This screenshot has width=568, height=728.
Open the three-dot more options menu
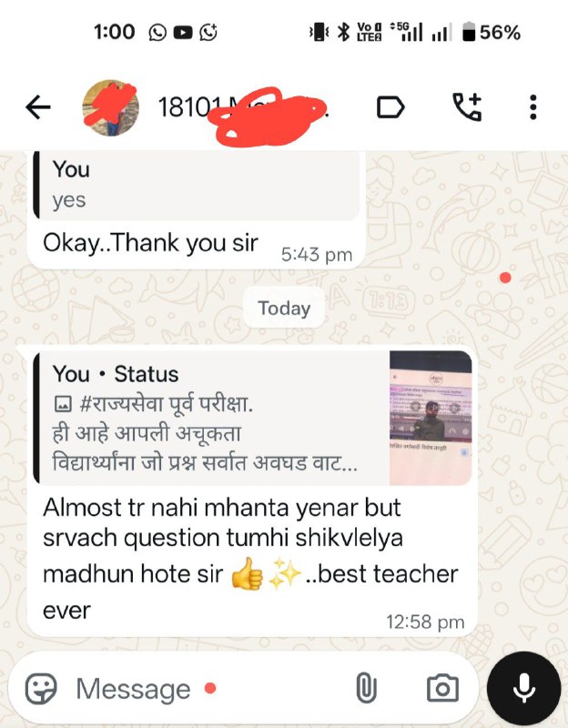pyautogui.click(x=533, y=107)
